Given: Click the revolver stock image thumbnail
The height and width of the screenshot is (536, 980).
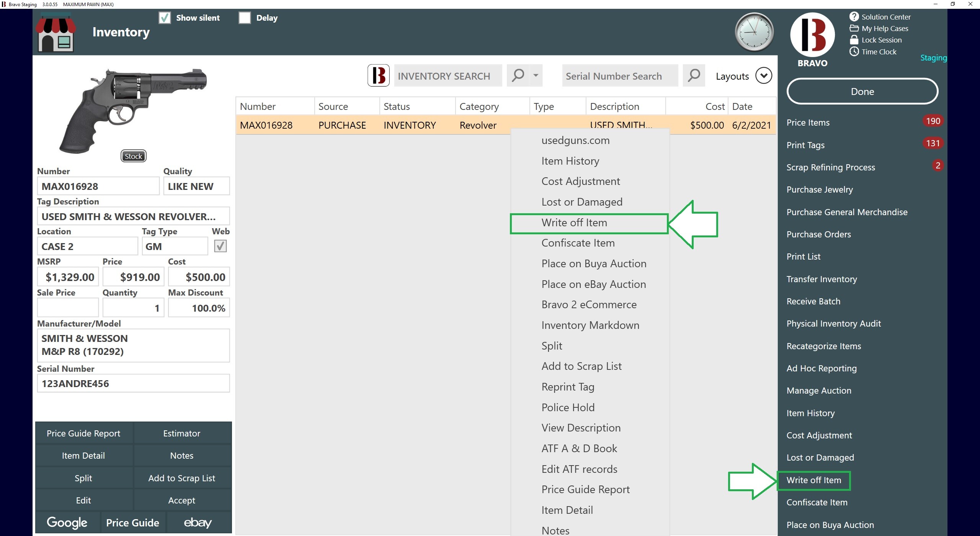Looking at the screenshot, I should coord(133,111).
